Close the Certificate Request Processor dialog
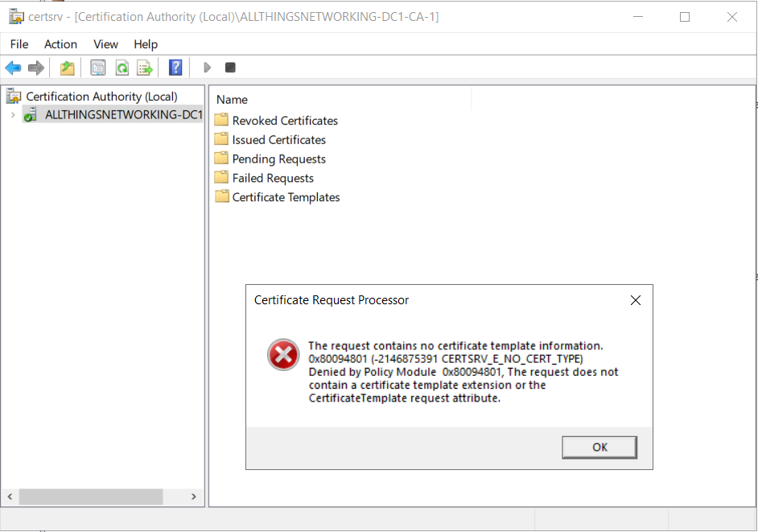 click(636, 300)
